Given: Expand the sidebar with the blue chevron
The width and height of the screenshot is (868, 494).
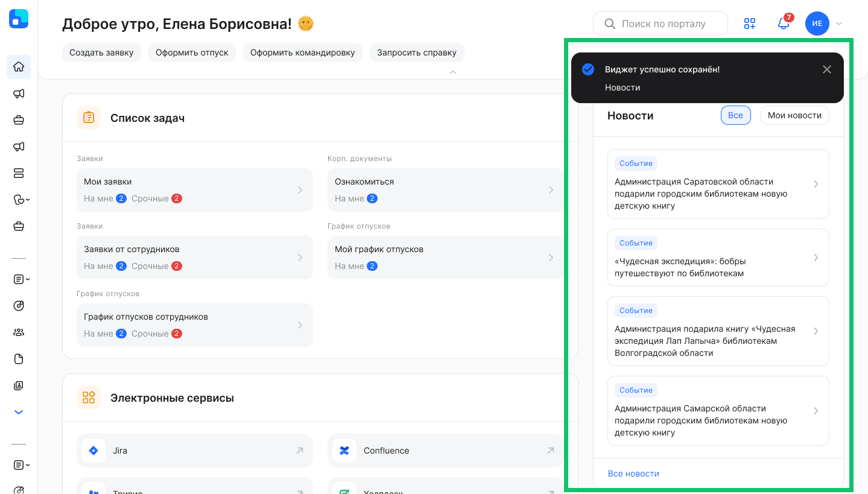Looking at the screenshot, I should pyautogui.click(x=19, y=412).
